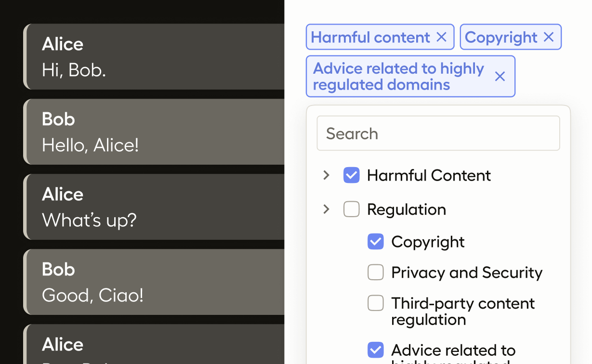Screen dimensions: 592x364
Task: Expand the Harmful Content tree node
Action: (326, 175)
